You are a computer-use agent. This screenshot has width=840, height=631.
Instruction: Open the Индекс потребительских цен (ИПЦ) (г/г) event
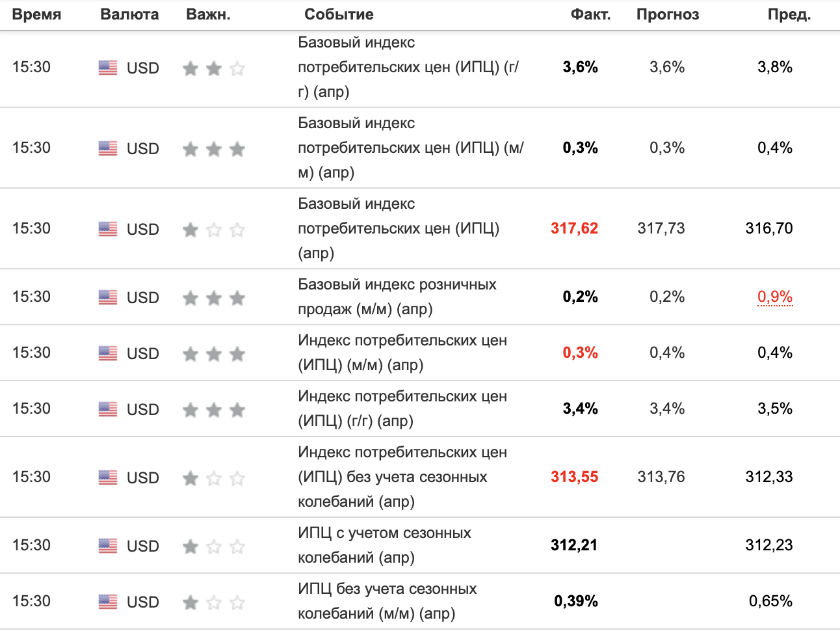(402, 409)
